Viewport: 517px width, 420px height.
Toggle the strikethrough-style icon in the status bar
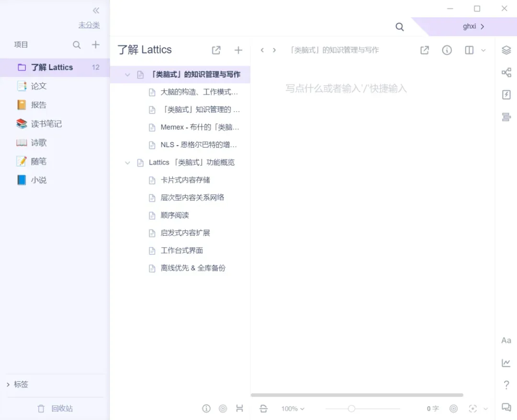[263, 409]
